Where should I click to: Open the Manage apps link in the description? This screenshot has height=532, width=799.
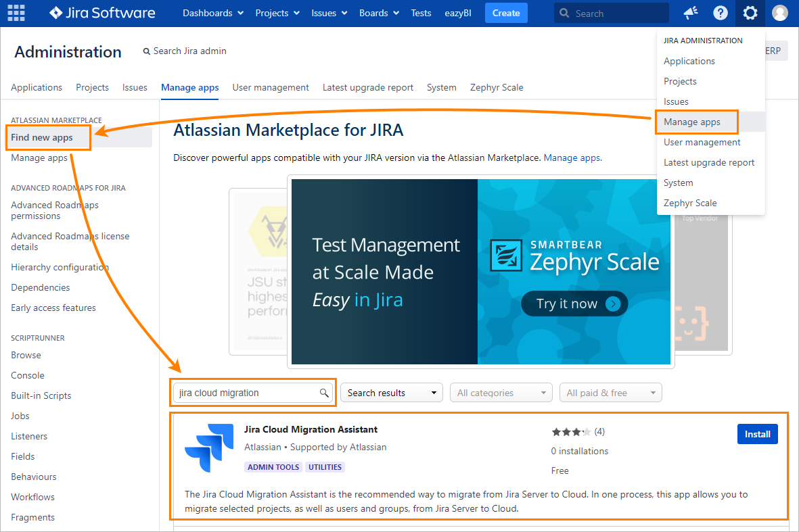(x=572, y=158)
